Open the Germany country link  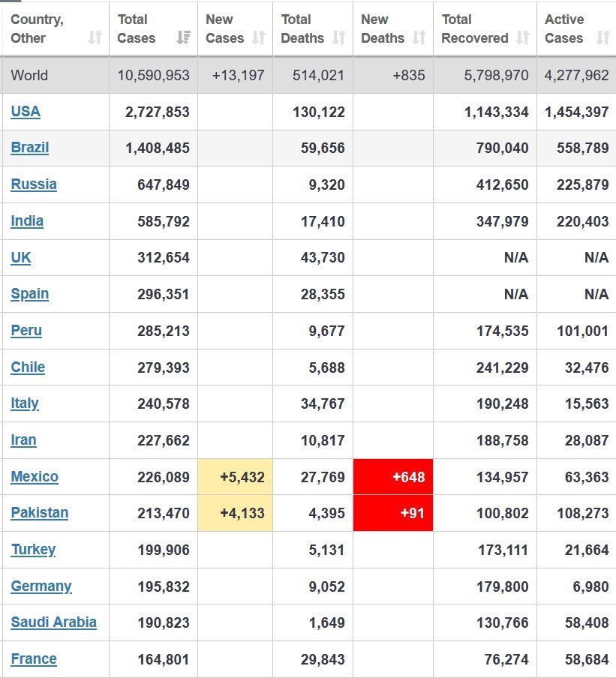(x=41, y=586)
